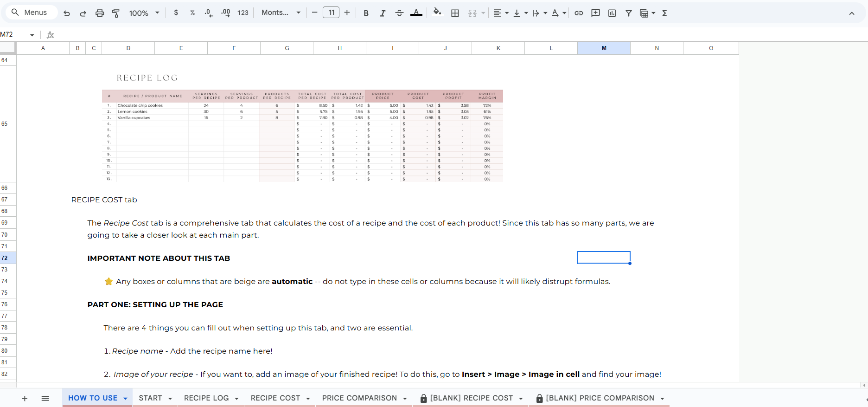Viewport: 868px width, 407px height.
Task: Click the Add sheet plus button
Action: pyautogui.click(x=25, y=398)
